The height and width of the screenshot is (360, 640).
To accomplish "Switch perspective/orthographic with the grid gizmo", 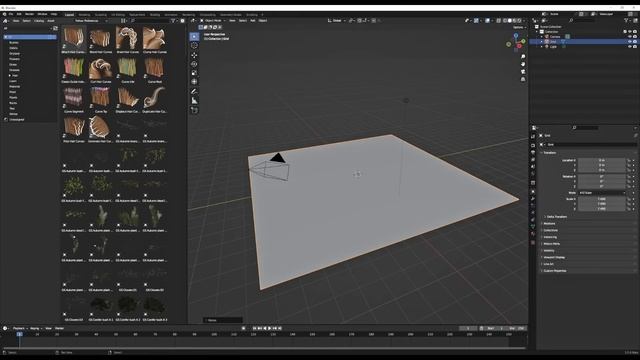I will coord(523,80).
